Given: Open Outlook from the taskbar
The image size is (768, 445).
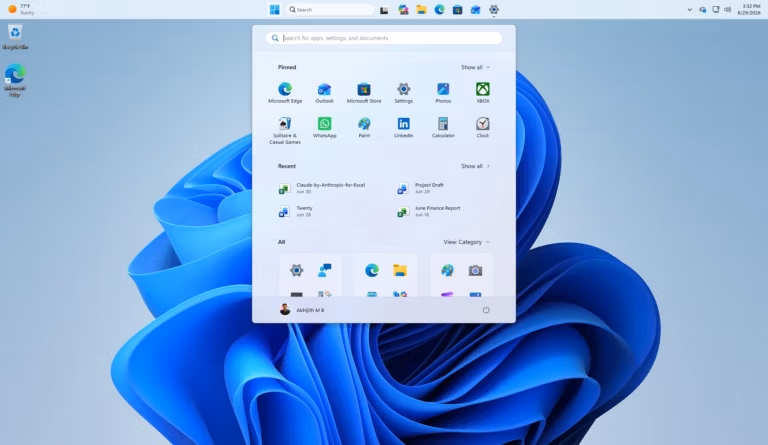Looking at the screenshot, I should click(476, 9).
